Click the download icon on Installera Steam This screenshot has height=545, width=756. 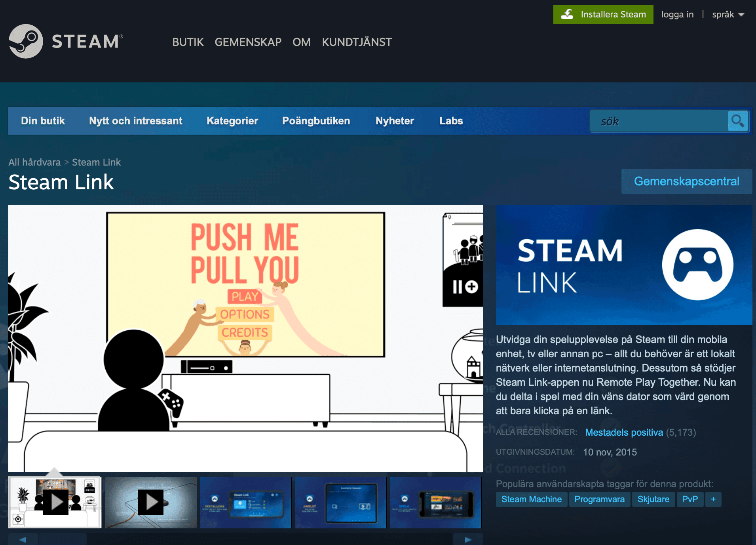[567, 14]
